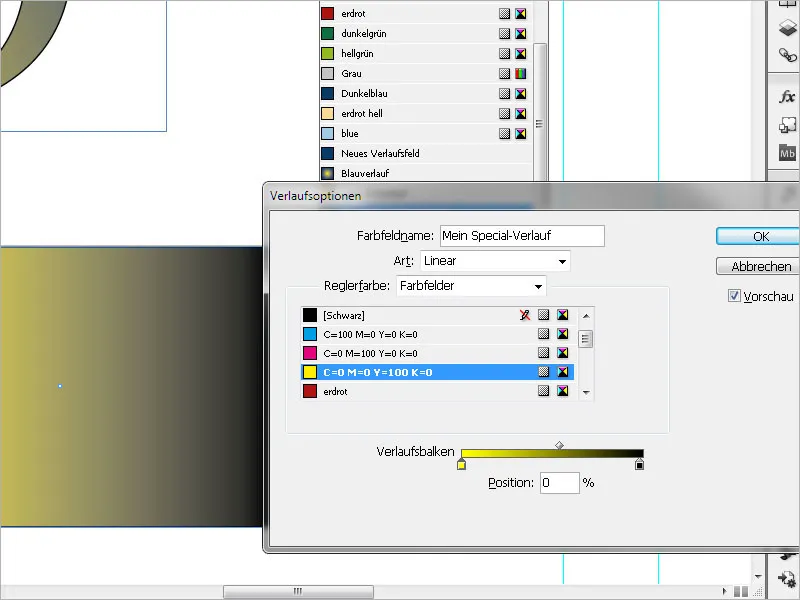This screenshot has height=600, width=800.
Task: Click CMYK mode icon in dunkelgrün row
Action: coord(520,34)
